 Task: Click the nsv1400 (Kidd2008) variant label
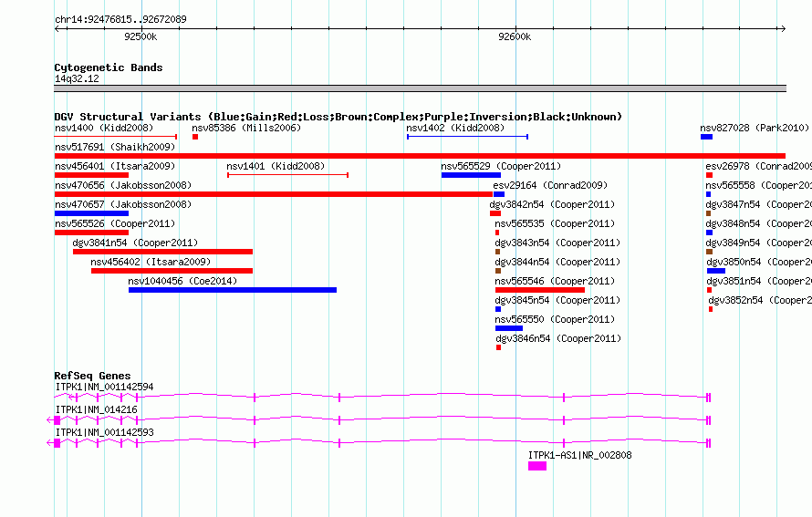[104, 128]
